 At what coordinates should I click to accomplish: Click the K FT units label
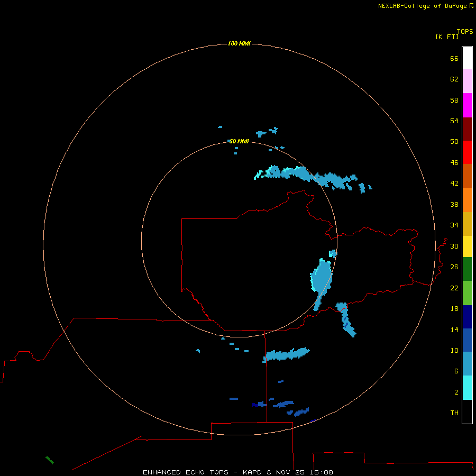447,36
